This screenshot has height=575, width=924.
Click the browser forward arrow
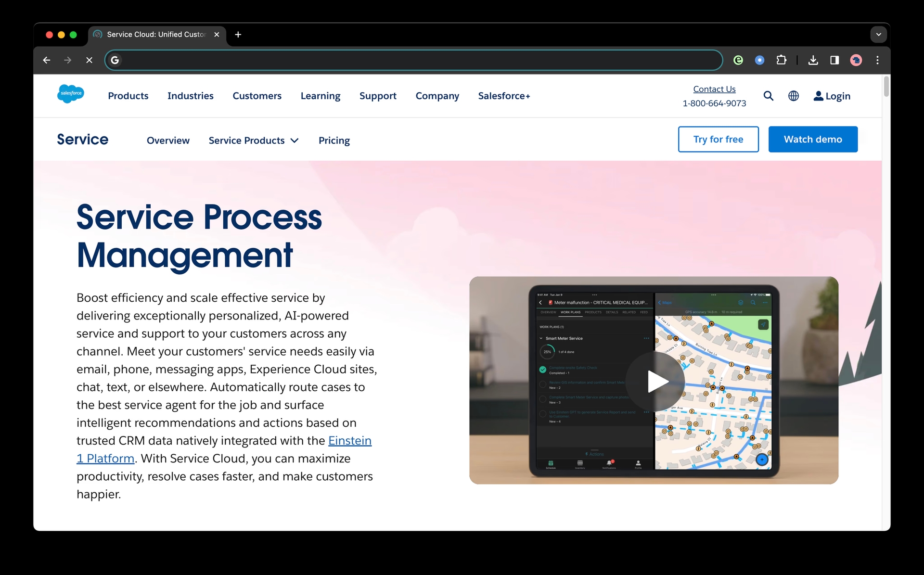point(68,60)
